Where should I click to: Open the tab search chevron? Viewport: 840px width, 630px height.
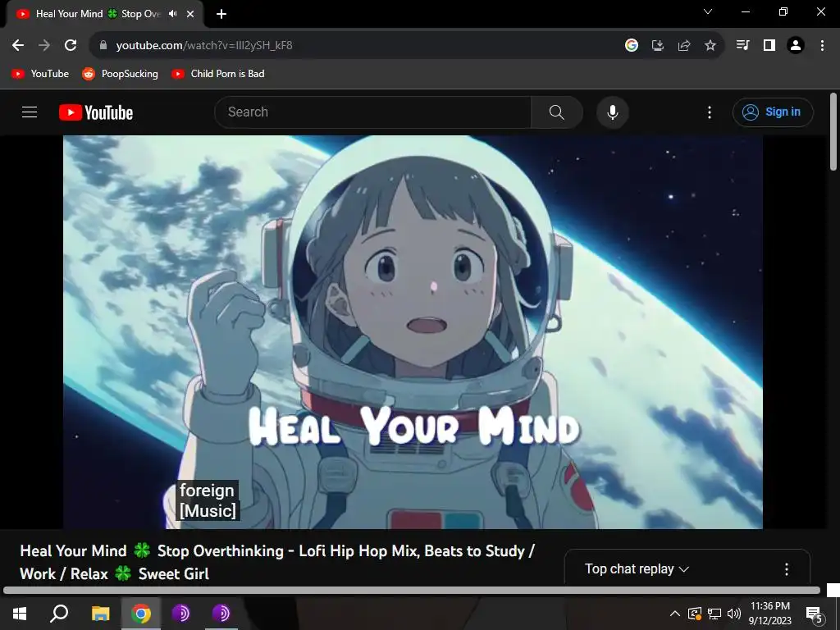click(x=708, y=11)
